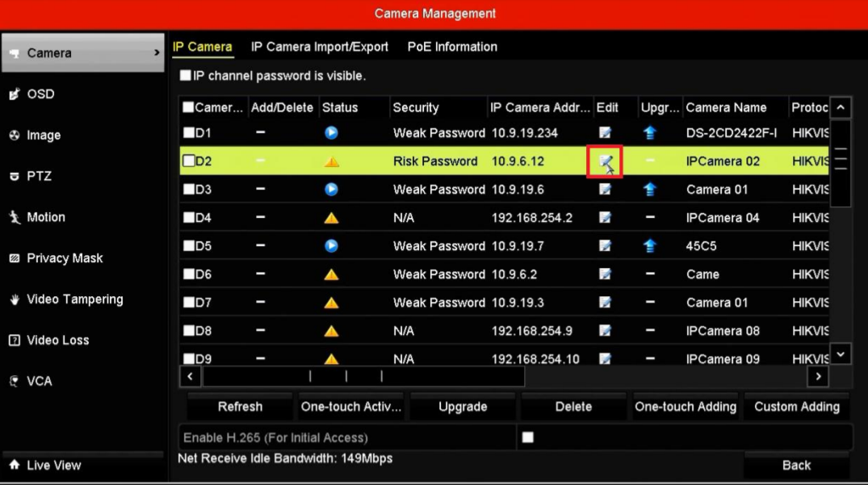This screenshot has width=868, height=485.
Task: Click D6 yellow warning status icon
Action: 331,274
